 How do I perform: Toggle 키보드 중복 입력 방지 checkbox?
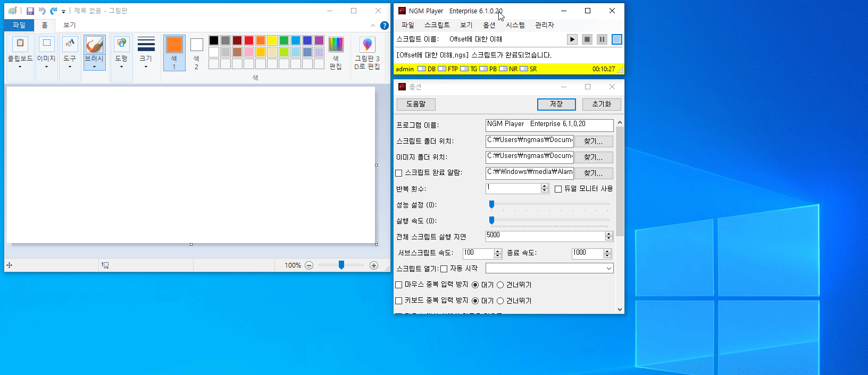pos(399,301)
